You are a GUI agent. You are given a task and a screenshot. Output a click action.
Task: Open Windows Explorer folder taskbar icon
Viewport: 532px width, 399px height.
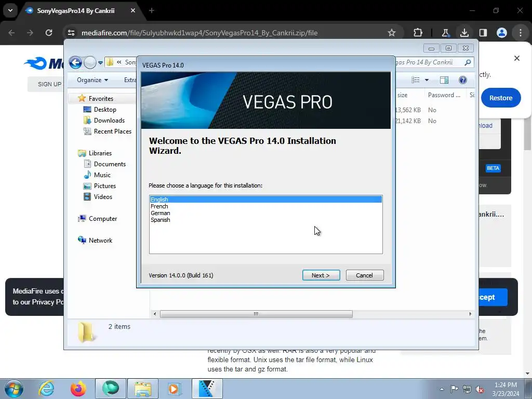pos(143,389)
